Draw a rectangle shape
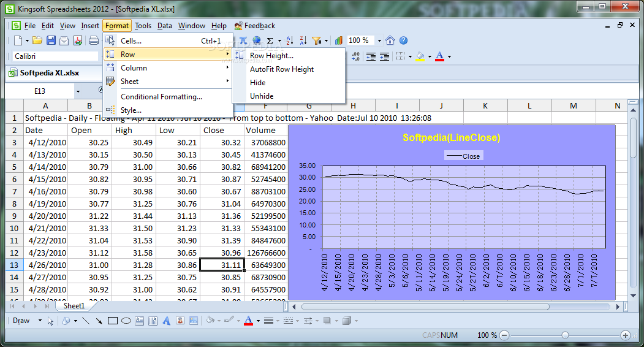Viewport: 644px width, 347px height. [113, 321]
